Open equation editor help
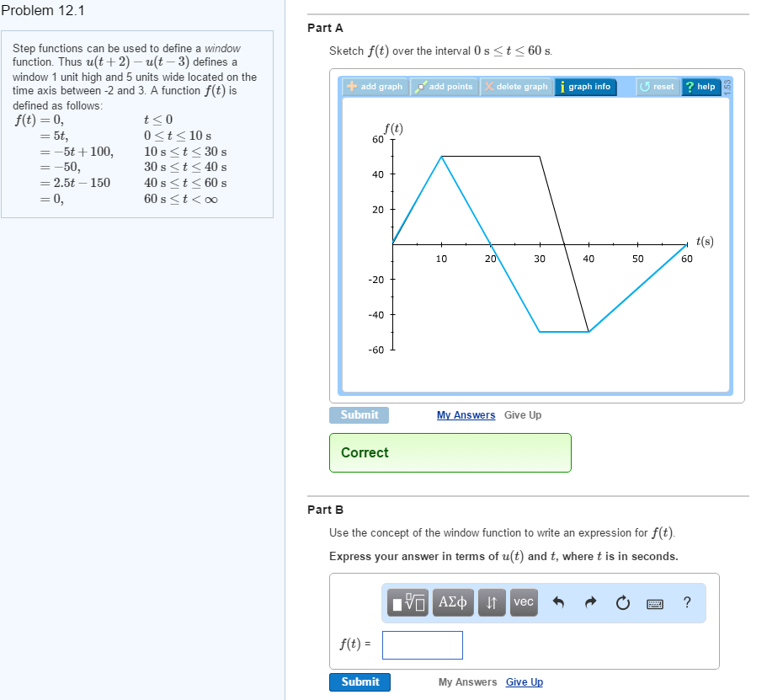767x700 pixels. (x=686, y=602)
